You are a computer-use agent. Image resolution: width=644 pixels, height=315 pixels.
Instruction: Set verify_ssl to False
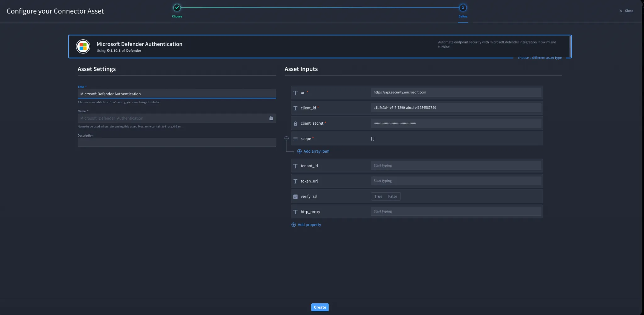coord(392,196)
